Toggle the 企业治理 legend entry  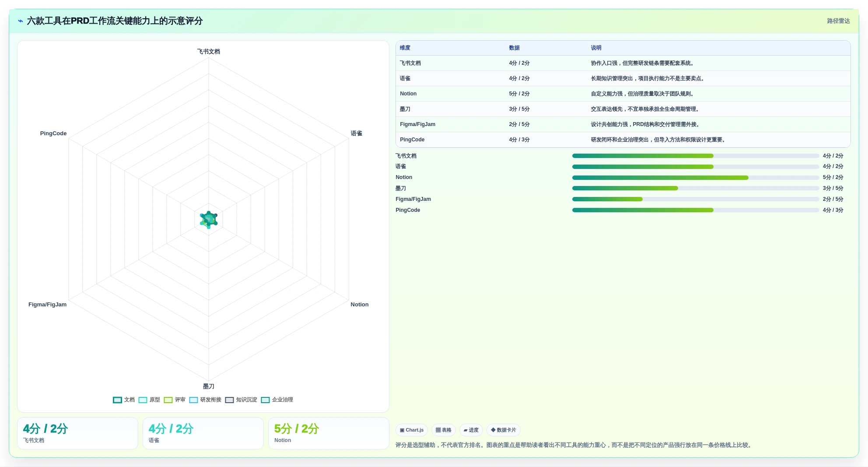[277, 400]
